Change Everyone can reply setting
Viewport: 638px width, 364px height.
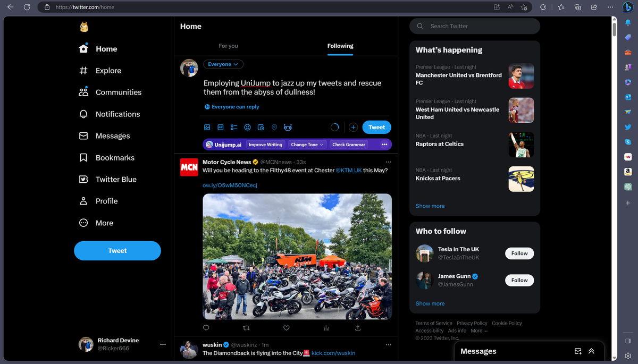coord(232,107)
